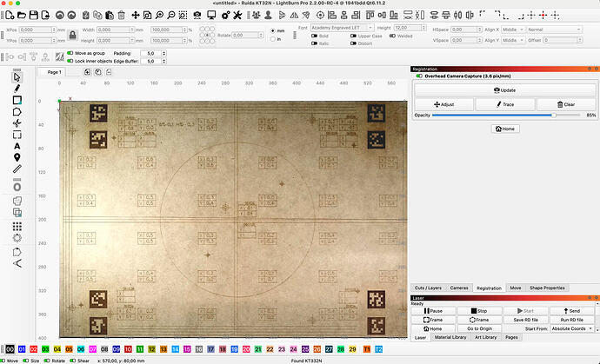Click the lock aspect ratio padlock
600x364 pixels.
tap(72, 35)
